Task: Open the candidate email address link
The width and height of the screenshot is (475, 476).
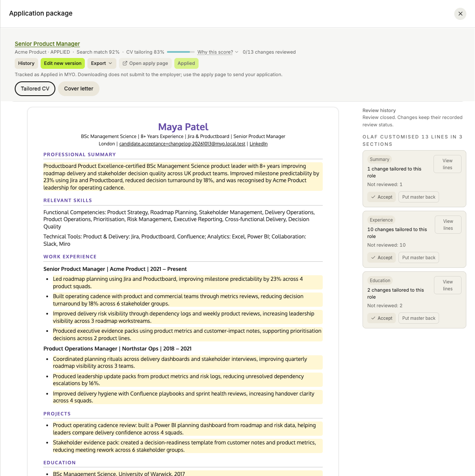Action: (x=182, y=144)
